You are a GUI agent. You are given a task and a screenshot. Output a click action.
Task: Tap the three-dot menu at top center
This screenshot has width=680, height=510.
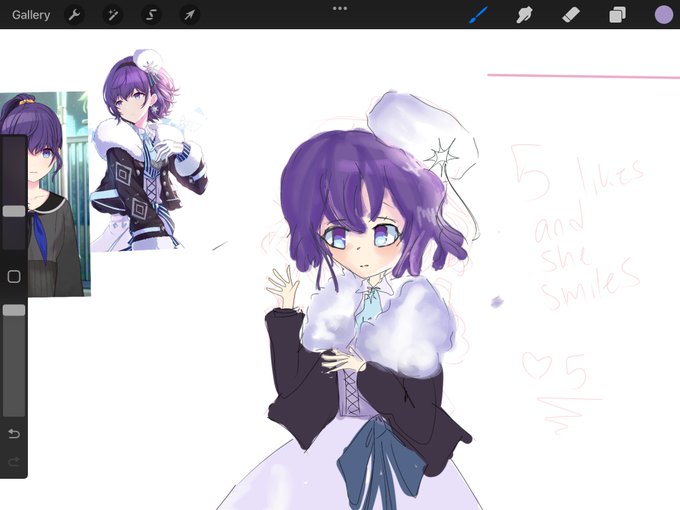[x=340, y=8]
